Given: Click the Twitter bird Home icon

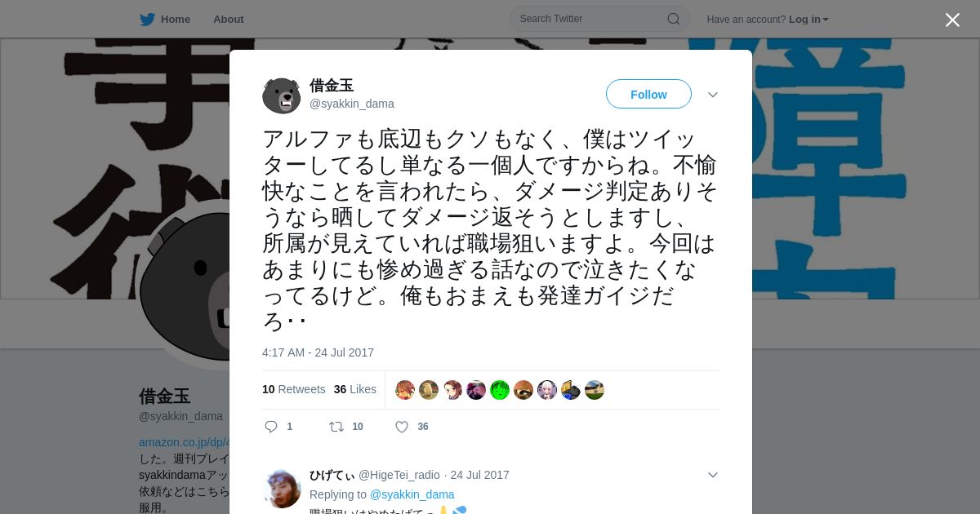Looking at the screenshot, I should [x=147, y=19].
